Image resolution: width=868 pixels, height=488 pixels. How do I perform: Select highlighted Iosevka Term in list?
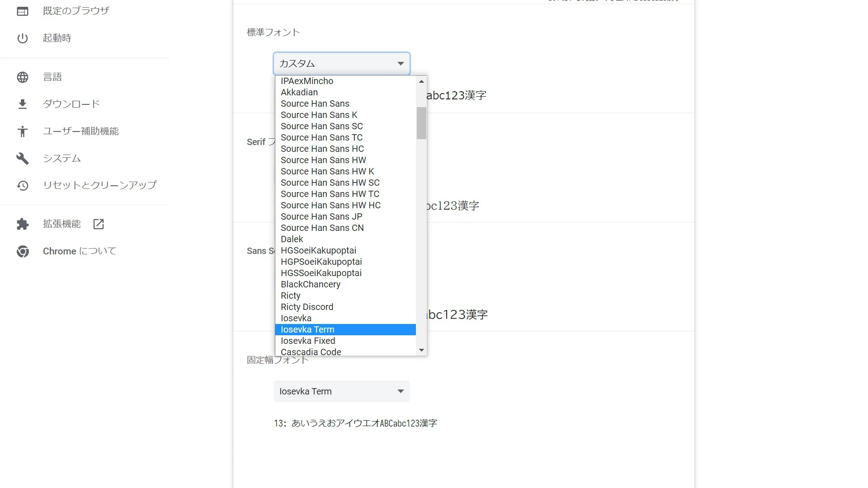[x=345, y=329]
